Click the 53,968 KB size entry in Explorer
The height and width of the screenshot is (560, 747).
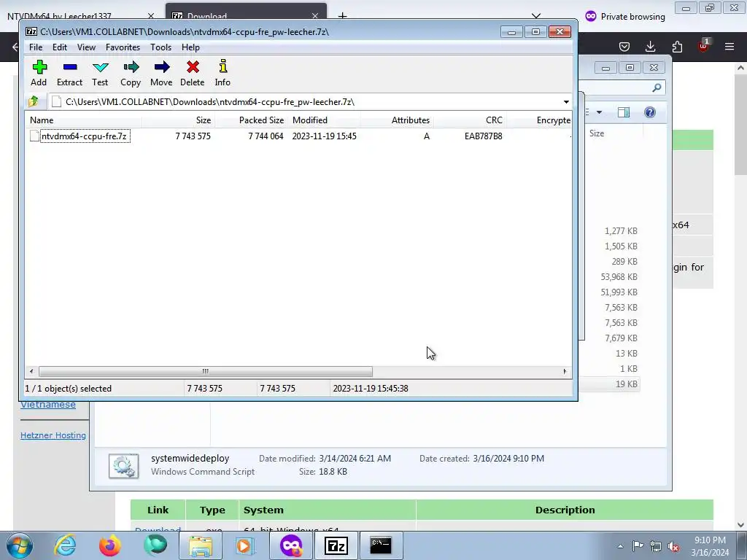click(x=619, y=276)
